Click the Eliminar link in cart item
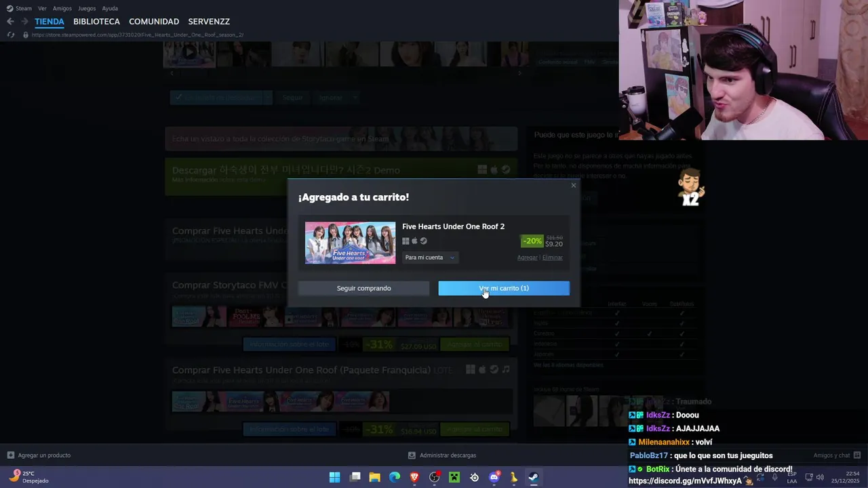This screenshot has width=868, height=488. pyautogui.click(x=552, y=258)
